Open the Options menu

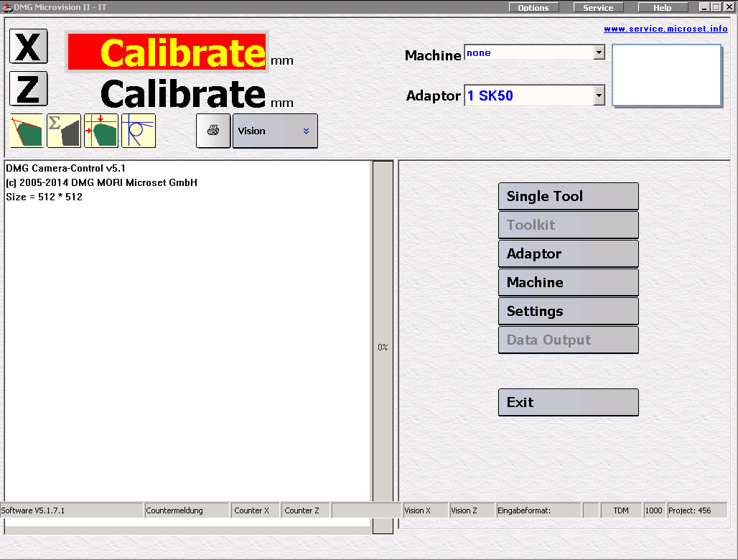(x=533, y=8)
